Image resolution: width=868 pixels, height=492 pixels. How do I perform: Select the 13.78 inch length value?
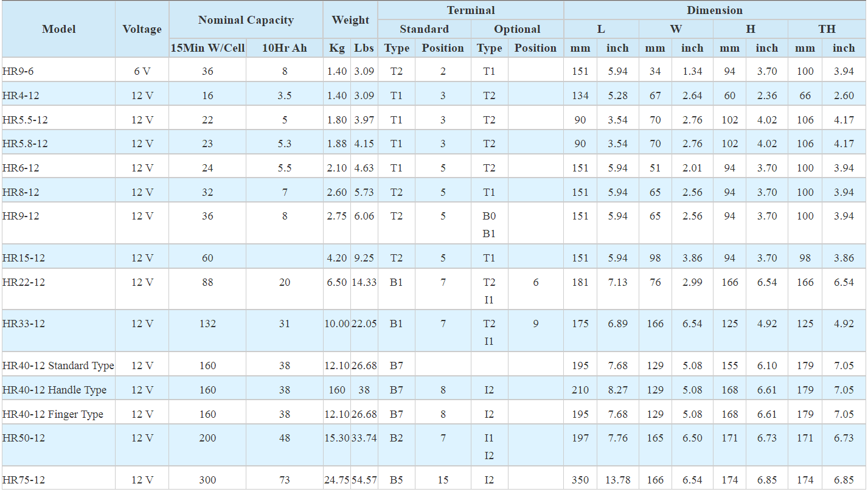(617, 480)
